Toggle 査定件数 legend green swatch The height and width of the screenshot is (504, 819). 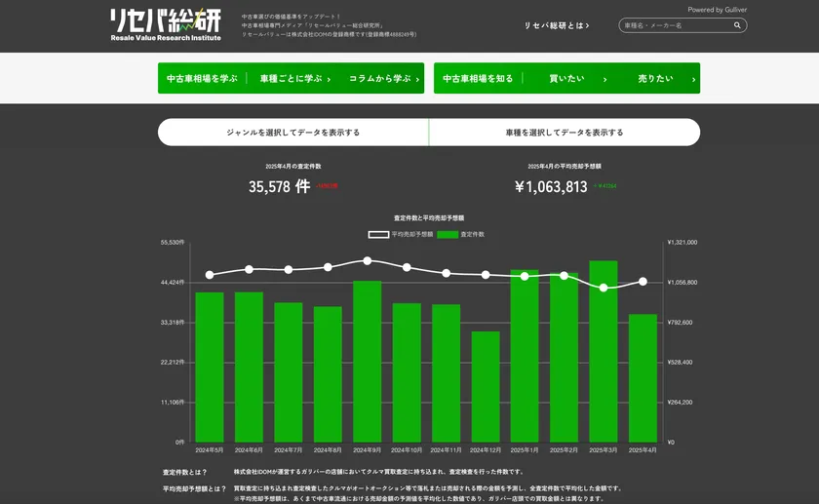coord(448,235)
